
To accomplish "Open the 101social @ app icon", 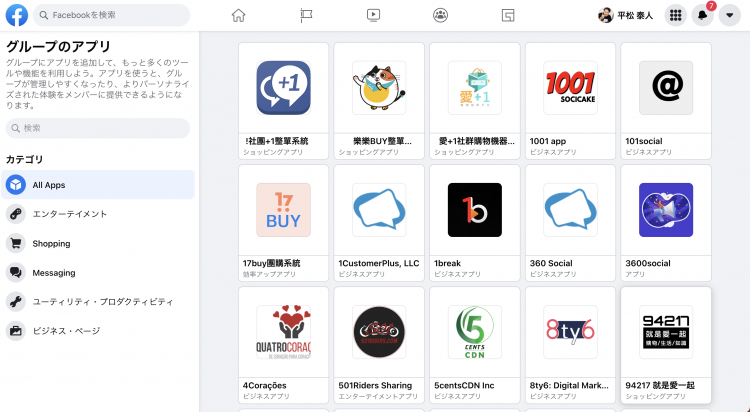I will 666,88.
